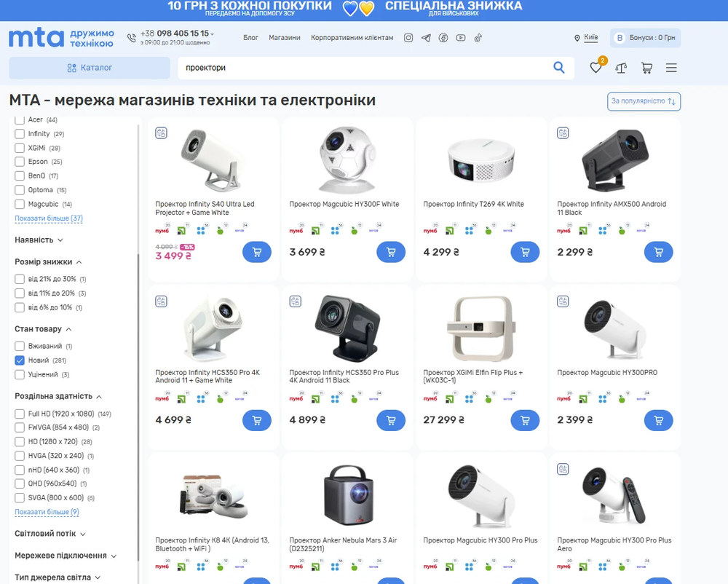Screen dimensions: 728x584
Task: Open Infinity K8 4K product image
Action: click(x=213, y=497)
